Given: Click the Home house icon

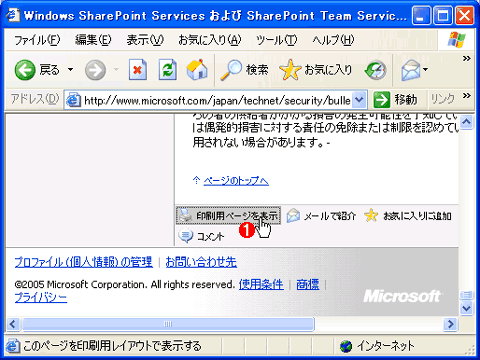Looking at the screenshot, I should coord(197,69).
